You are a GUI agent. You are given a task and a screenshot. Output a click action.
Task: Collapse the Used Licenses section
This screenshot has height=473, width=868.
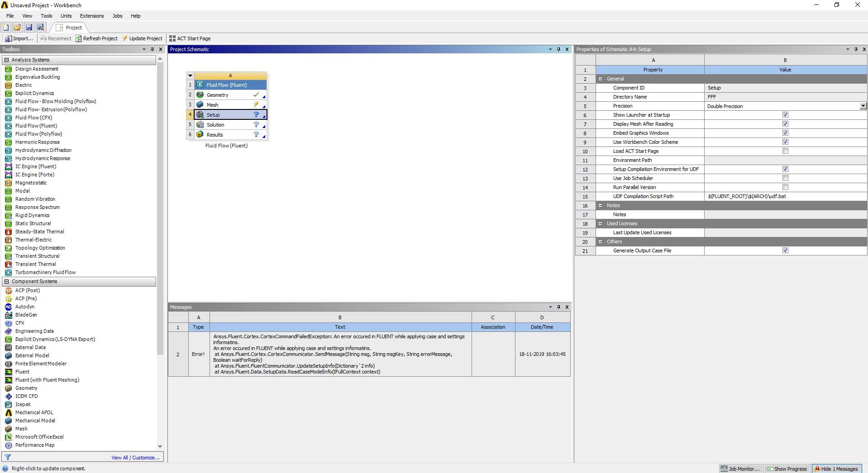pos(601,223)
